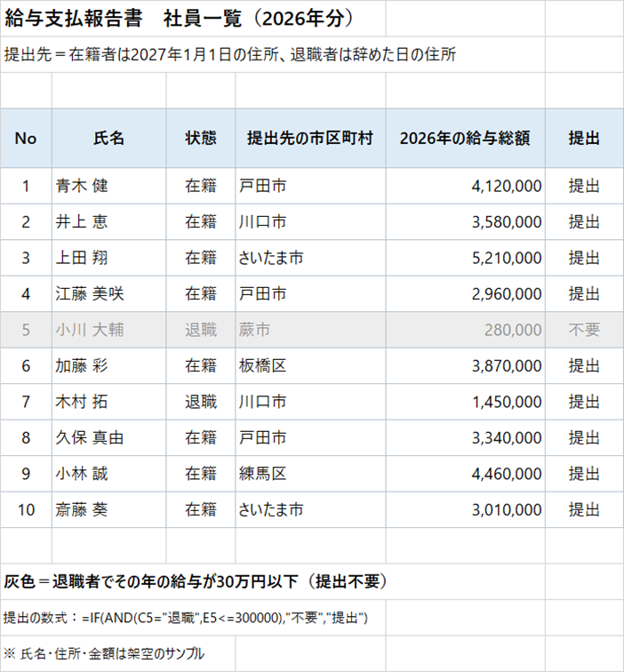Image resolution: width=624 pixels, height=672 pixels.
Task: Click the 退職 status cell for 木村 拓
Action: (x=201, y=402)
